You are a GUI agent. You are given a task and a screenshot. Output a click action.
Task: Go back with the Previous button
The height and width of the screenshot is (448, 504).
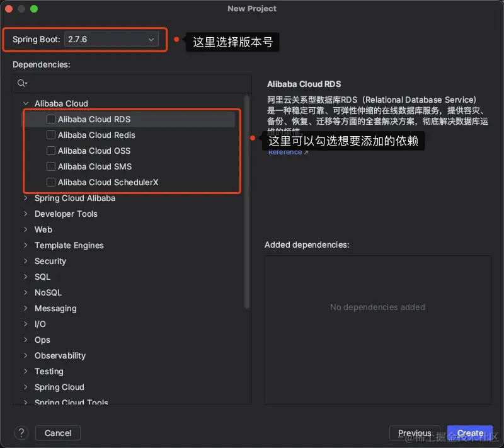pos(415,433)
